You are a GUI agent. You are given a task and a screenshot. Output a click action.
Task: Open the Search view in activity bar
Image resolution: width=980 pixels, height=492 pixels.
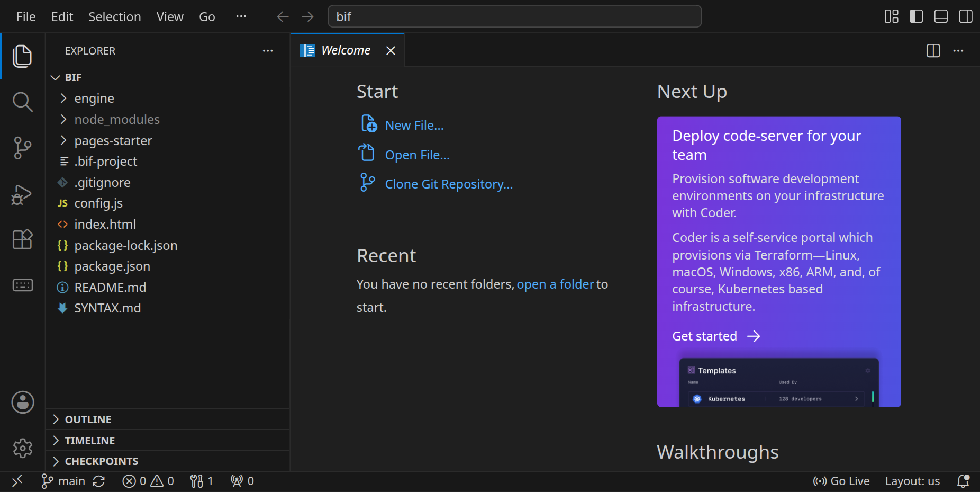[22, 102]
